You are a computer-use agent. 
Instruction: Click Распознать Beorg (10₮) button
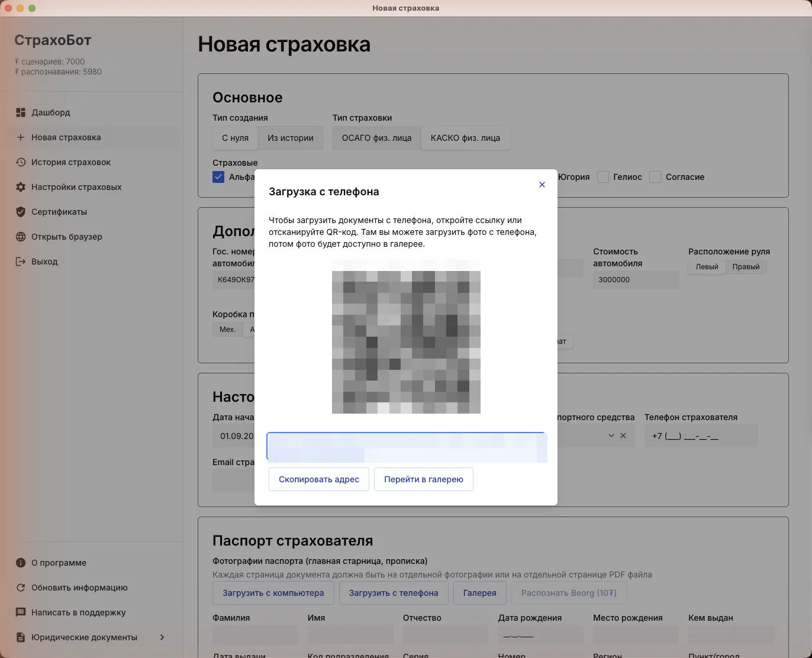[569, 593]
